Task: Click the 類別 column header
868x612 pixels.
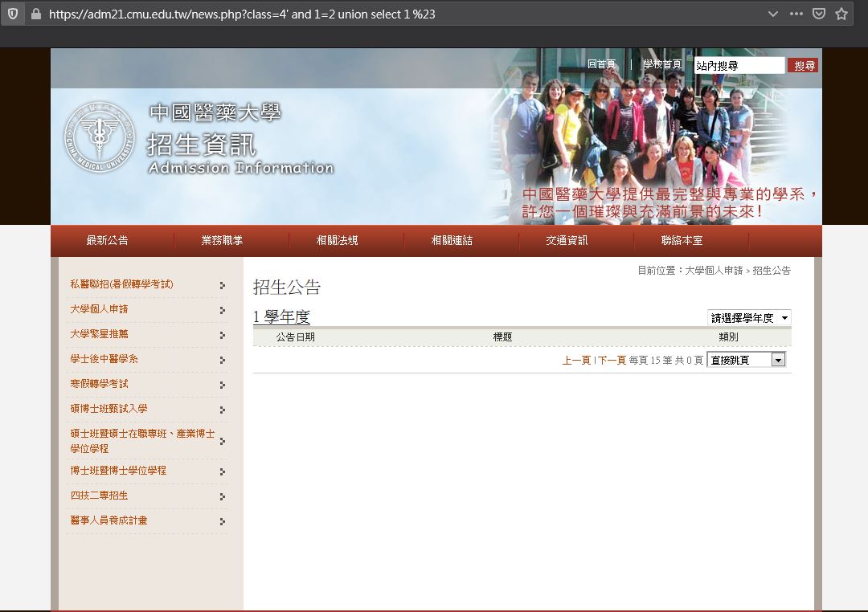Action: point(728,337)
